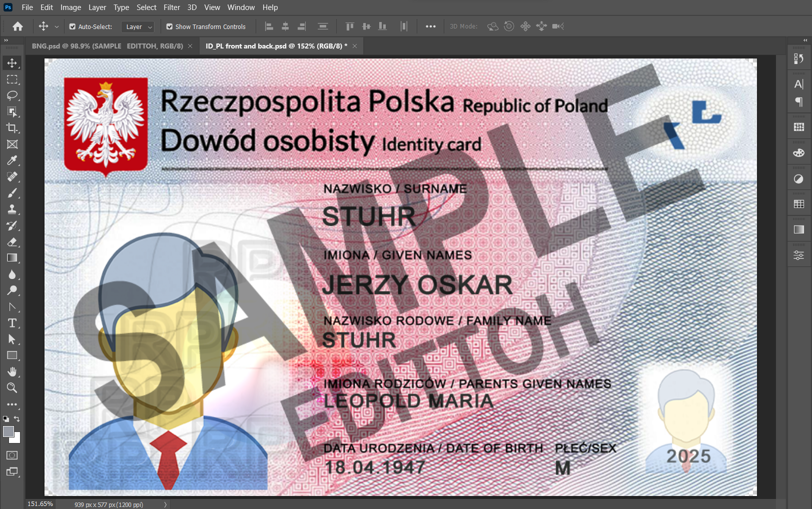Select the Object Selection tool
812x509 pixels.
pyautogui.click(x=12, y=111)
